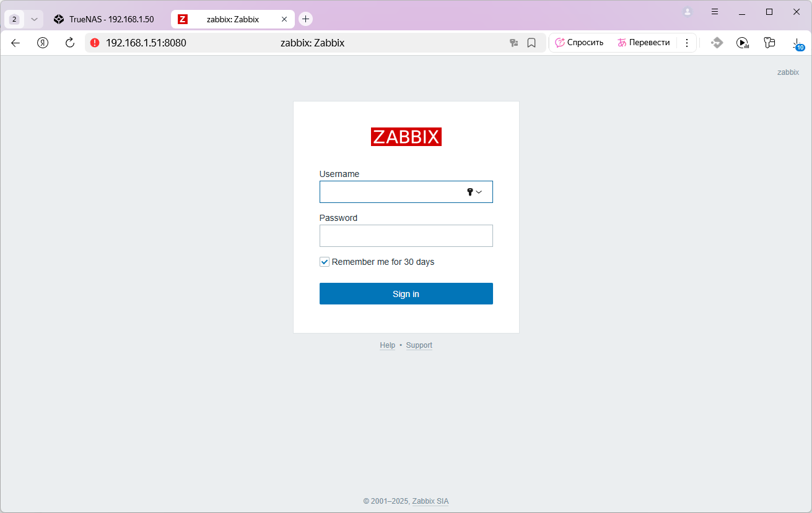Bookmark the current page
The height and width of the screenshot is (513, 812).
pos(531,43)
